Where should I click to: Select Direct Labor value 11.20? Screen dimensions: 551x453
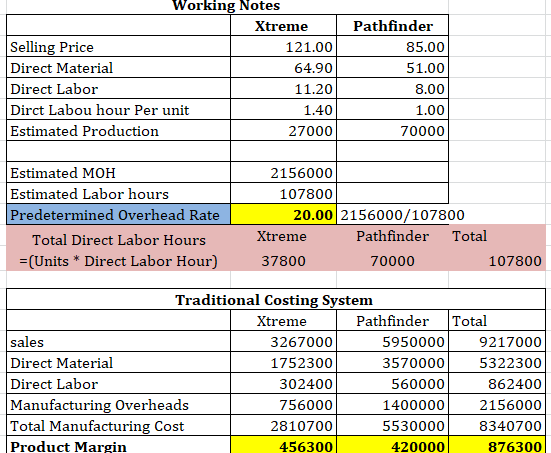click(283, 89)
